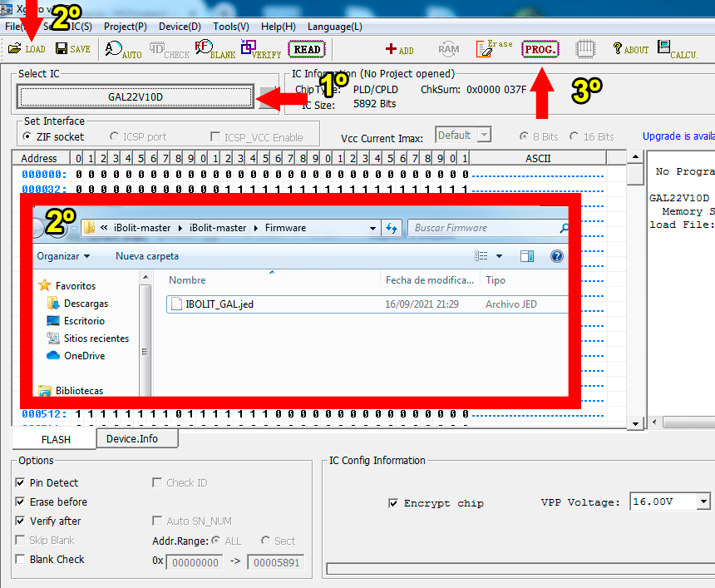Click the Erase chip toolbar icon

pyautogui.click(x=494, y=49)
